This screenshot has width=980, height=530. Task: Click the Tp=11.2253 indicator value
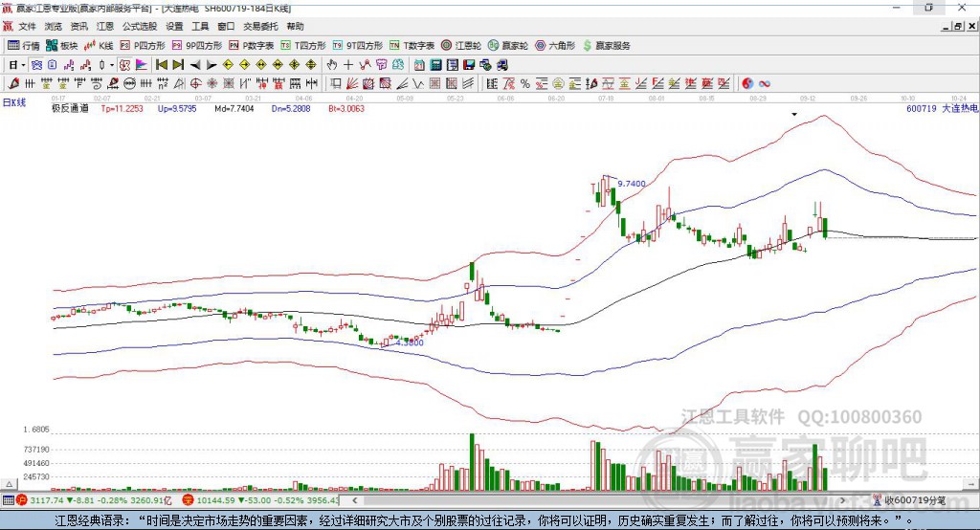122,109
